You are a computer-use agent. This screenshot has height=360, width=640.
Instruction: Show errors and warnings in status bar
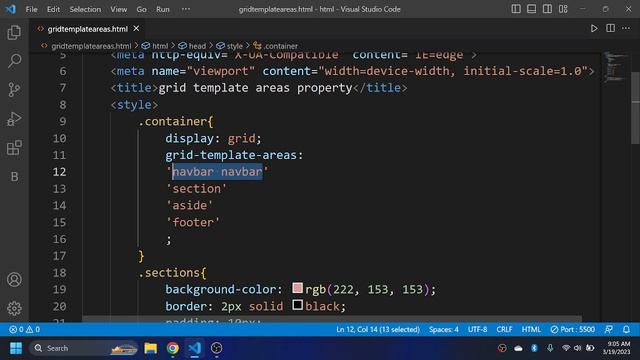[x=24, y=329]
